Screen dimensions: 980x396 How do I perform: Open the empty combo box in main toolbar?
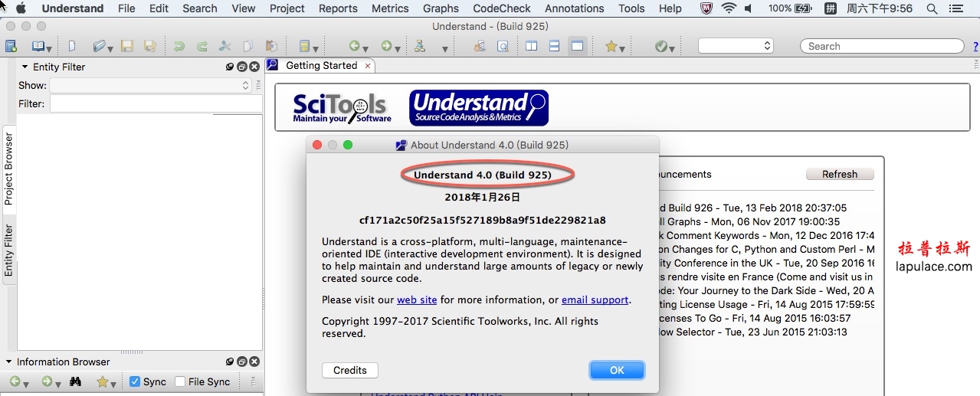tap(736, 46)
